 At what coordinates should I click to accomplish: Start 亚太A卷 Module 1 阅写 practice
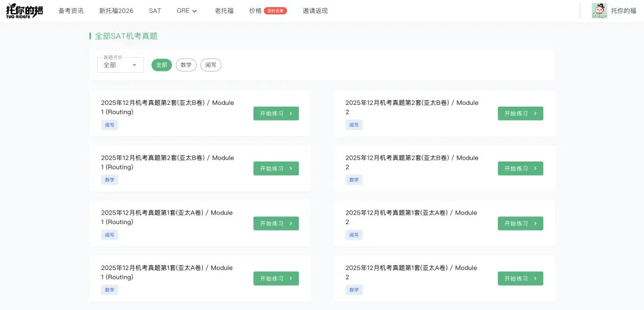pyautogui.click(x=276, y=224)
